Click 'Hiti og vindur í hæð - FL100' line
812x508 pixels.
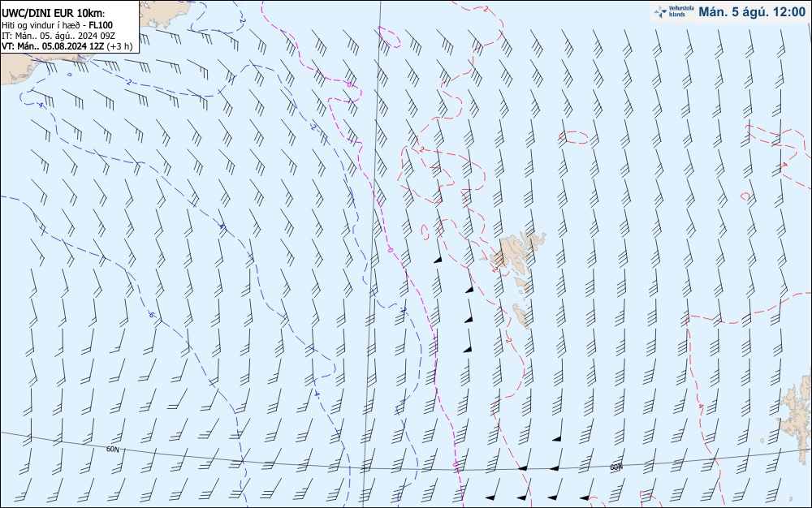(x=58, y=25)
